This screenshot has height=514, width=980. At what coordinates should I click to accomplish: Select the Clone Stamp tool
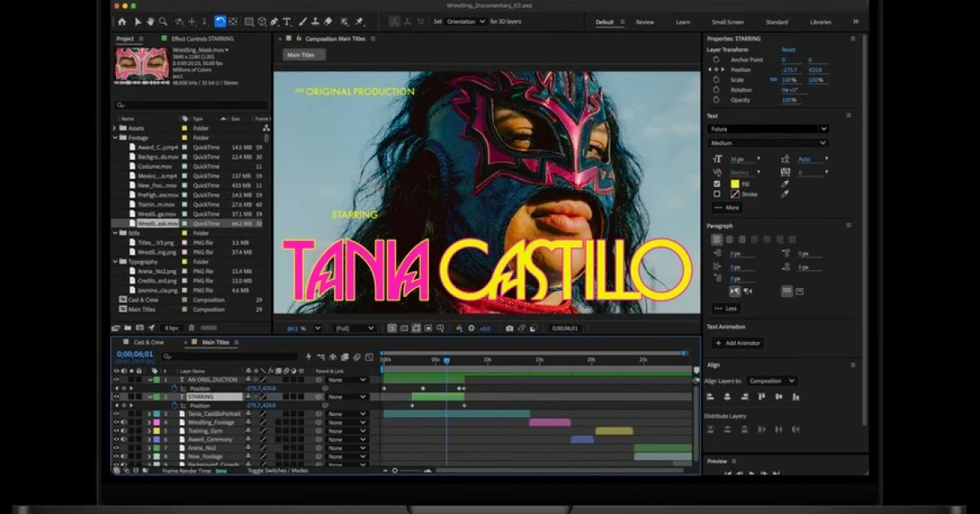tap(314, 22)
